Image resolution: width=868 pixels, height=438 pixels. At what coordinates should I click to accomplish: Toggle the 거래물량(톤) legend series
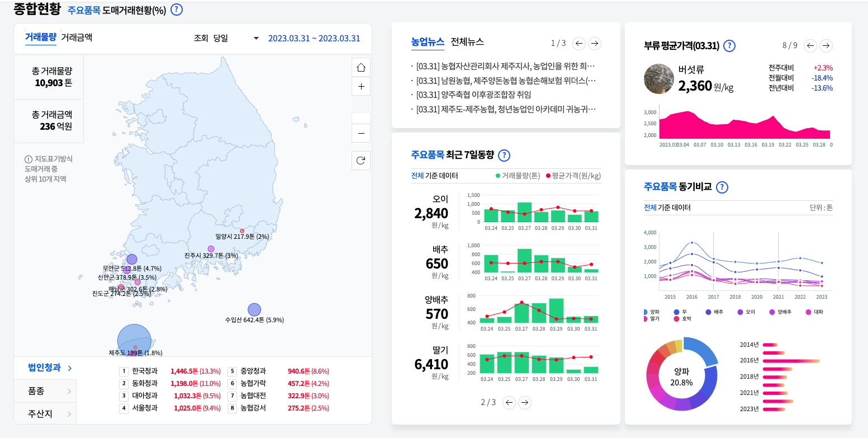click(x=518, y=176)
